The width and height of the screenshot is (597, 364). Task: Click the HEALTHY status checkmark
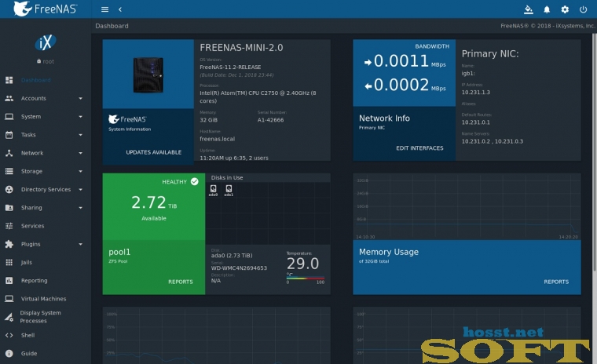click(195, 181)
